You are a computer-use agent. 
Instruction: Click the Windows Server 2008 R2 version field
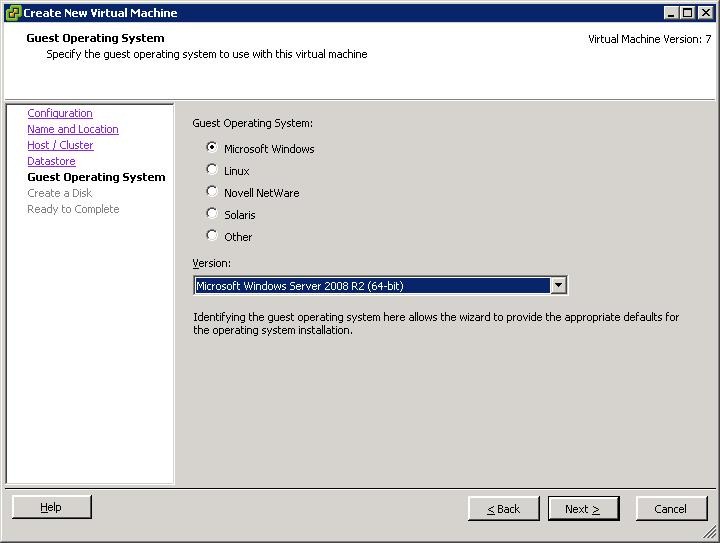[372, 286]
